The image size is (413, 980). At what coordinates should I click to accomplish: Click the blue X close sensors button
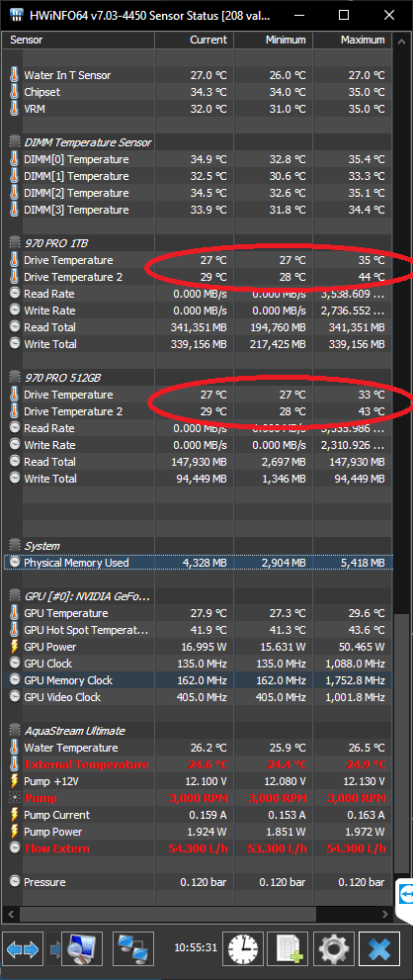(379, 950)
